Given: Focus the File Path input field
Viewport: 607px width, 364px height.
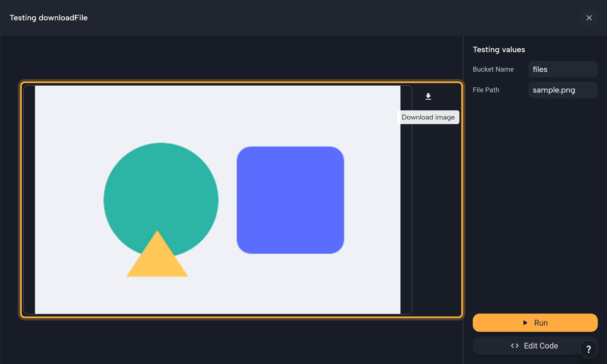Looking at the screenshot, I should [x=563, y=90].
